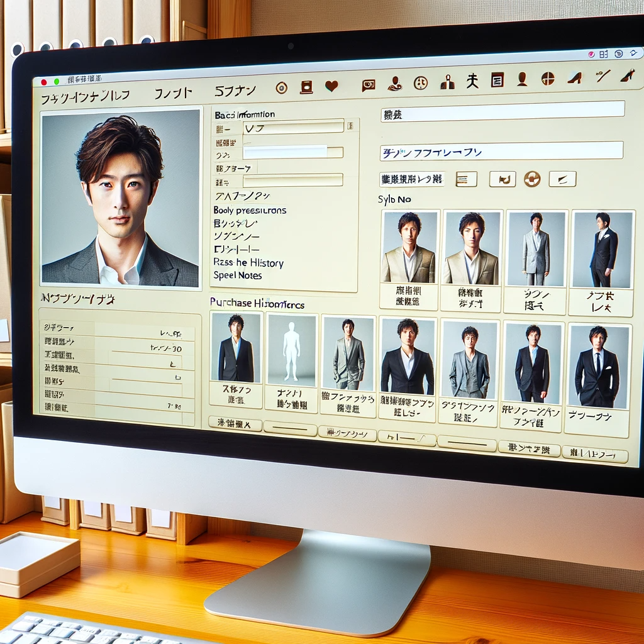Click the third empty info input field
The width and height of the screenshot is (644, 644).
click(293, 180)
